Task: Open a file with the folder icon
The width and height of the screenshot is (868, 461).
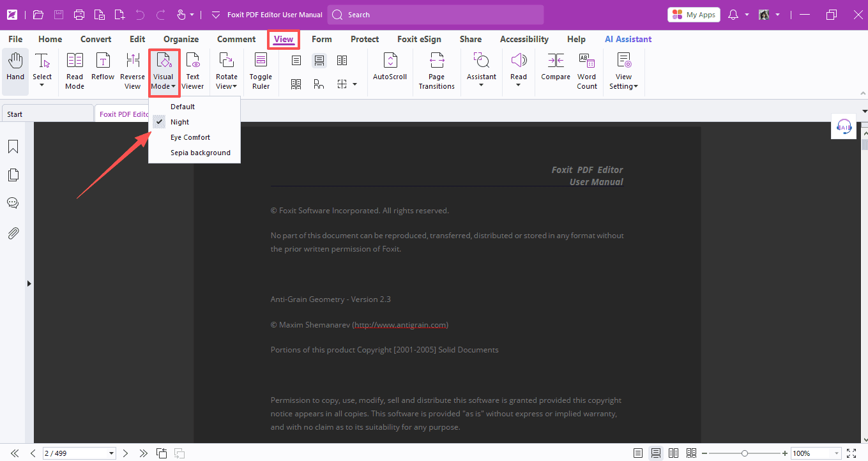Action: (38, 15)
